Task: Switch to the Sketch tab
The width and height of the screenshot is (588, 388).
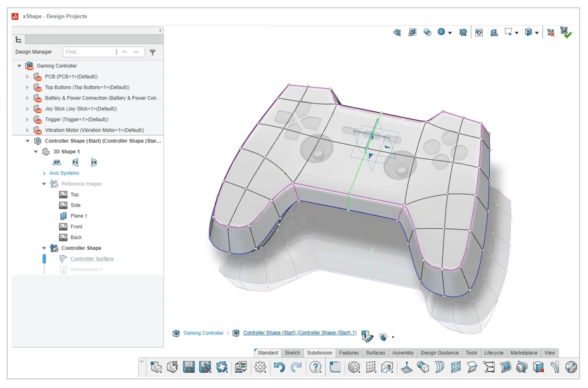Action: 292,352
